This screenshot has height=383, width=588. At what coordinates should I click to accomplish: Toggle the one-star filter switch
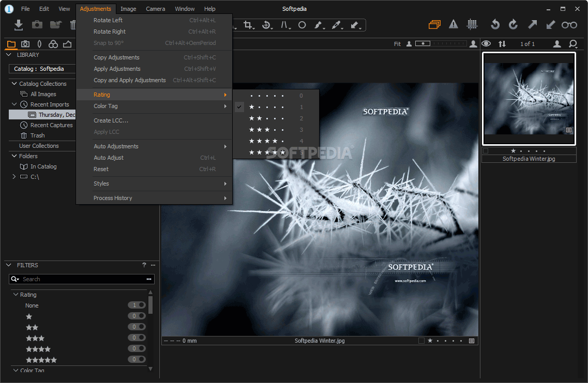[137, 316]
